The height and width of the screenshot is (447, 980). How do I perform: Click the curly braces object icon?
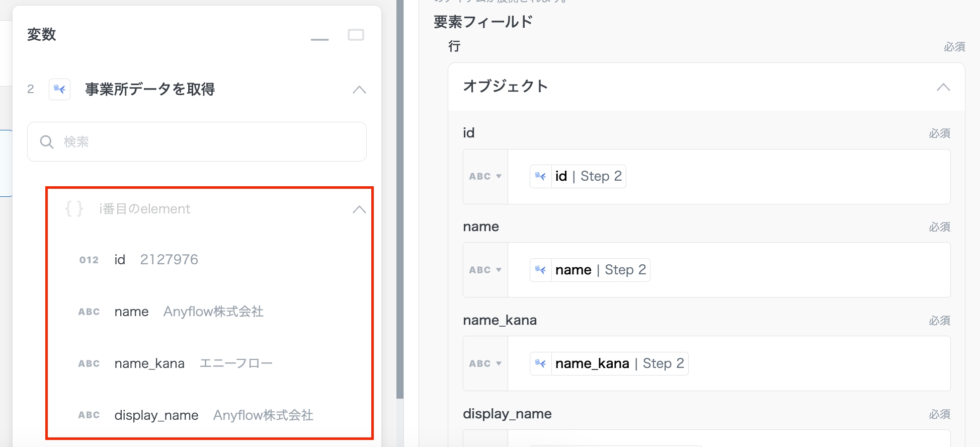[74, 208]
